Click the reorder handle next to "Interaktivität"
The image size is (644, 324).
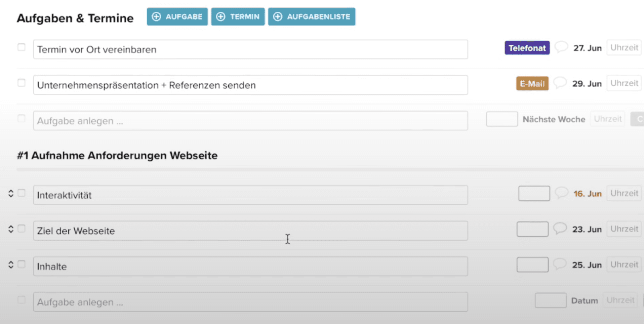click(x=10, y=193)
